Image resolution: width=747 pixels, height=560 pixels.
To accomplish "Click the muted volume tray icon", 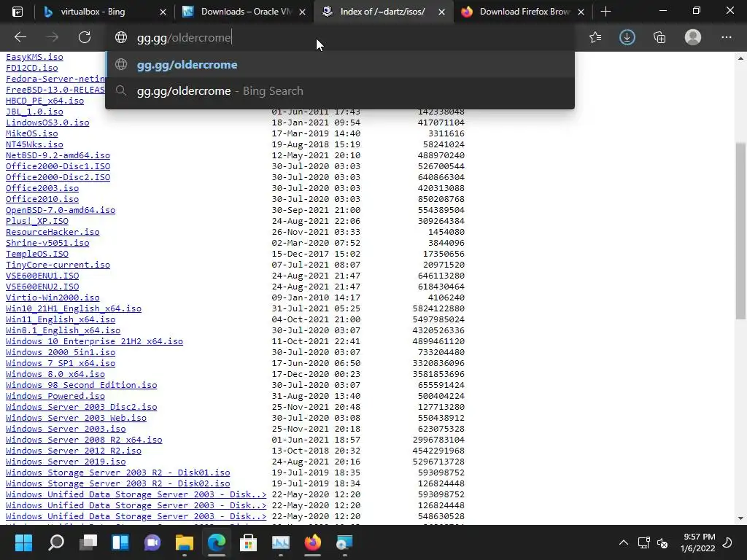I will point(662,542).
